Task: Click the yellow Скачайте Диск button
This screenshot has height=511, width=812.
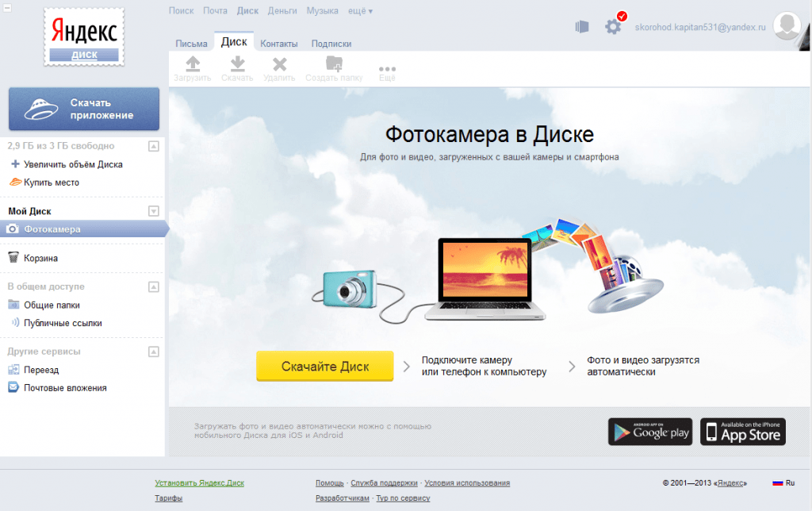Action: 325,366
